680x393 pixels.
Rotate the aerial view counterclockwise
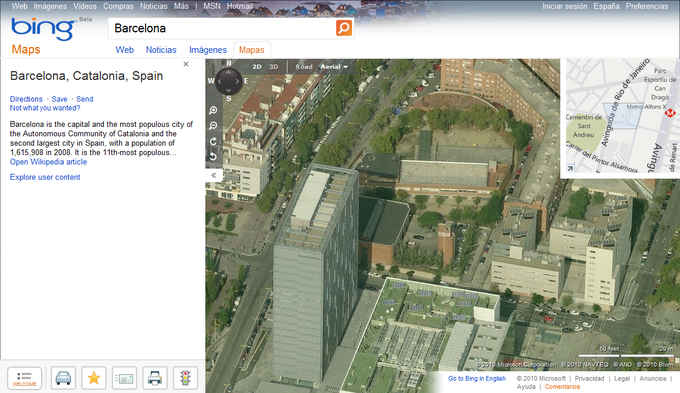213,157
